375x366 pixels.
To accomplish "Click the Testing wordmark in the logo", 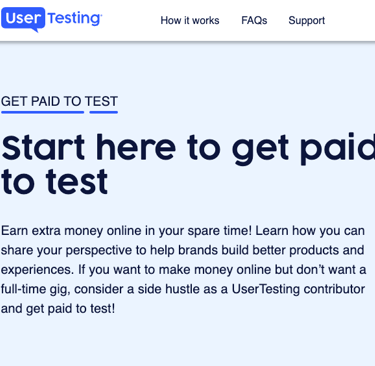I will [x=74, y=18].
